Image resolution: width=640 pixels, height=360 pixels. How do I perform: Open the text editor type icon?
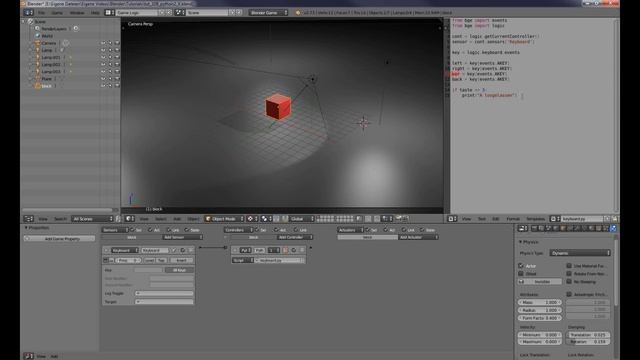[452, 219]
